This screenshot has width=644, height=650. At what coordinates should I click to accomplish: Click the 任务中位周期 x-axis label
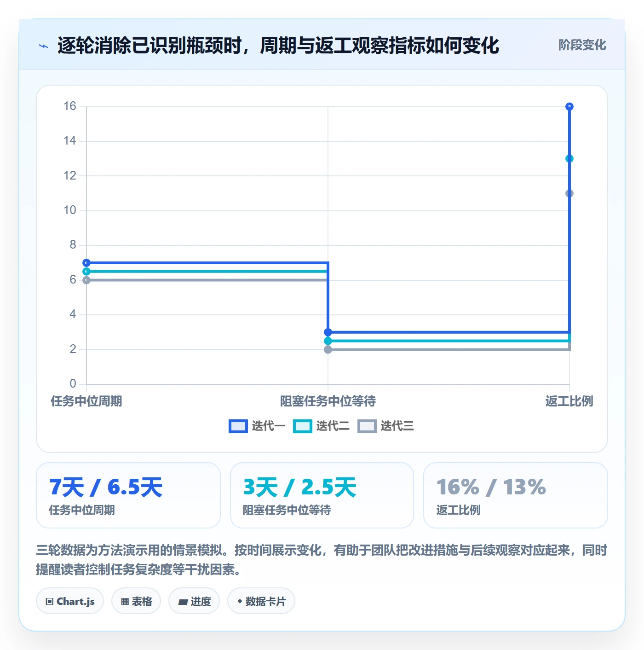pyautogui.click(x=86, y=401)
